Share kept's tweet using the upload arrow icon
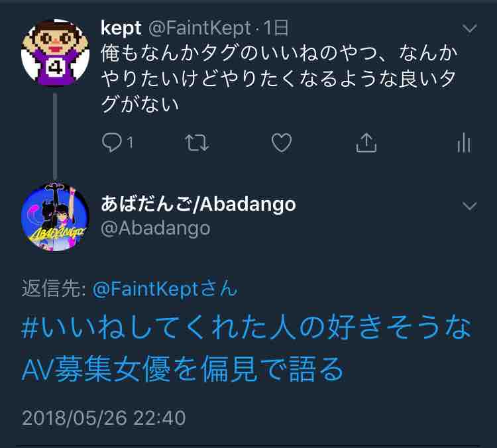Viewport: 497px width, 448px height. point(366,142)
